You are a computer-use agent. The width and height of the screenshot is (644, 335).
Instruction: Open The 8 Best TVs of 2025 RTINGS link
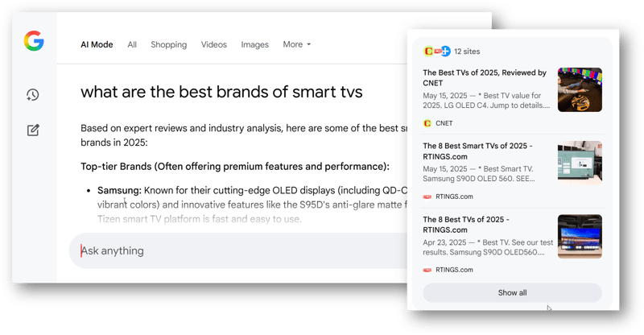[x=466, y=225]
